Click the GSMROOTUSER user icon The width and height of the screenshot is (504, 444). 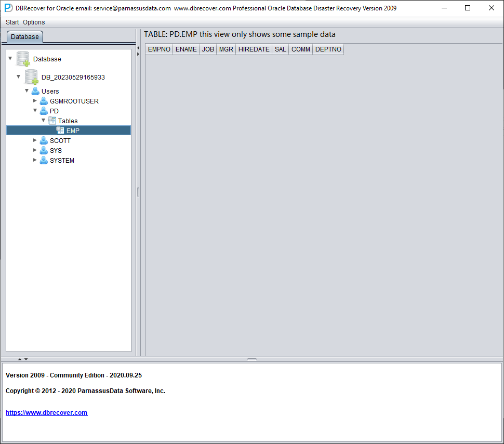click(x=44, y=101)
